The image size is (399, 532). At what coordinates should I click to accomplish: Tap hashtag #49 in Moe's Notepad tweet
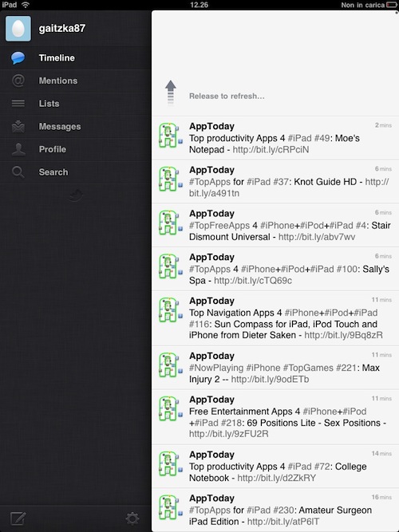click(322, 138)
